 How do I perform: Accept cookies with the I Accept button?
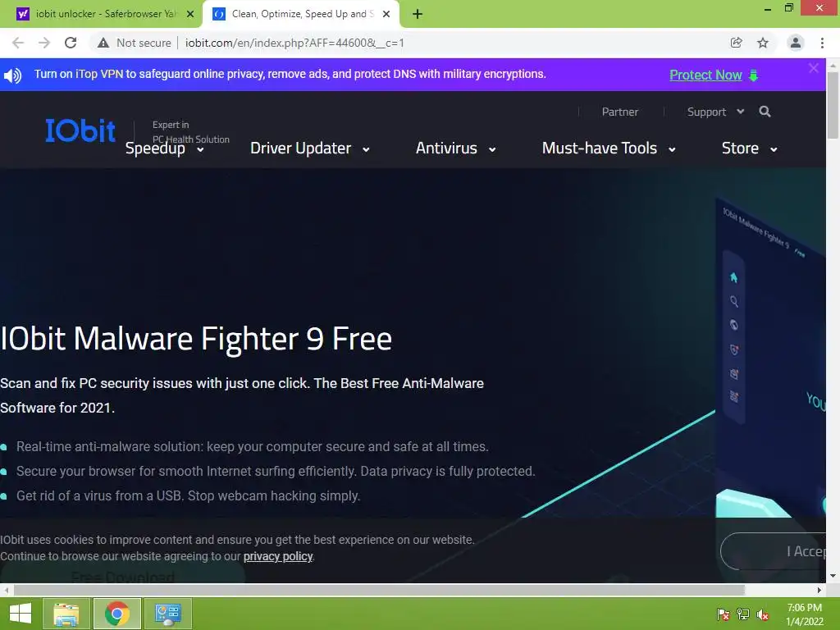(773, 551)
